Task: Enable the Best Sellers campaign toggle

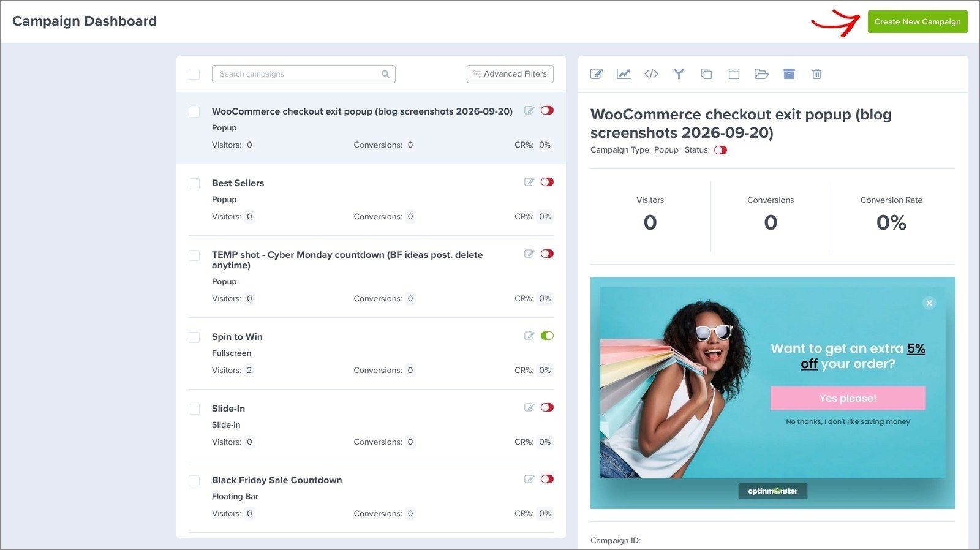Action: (547, 182)
